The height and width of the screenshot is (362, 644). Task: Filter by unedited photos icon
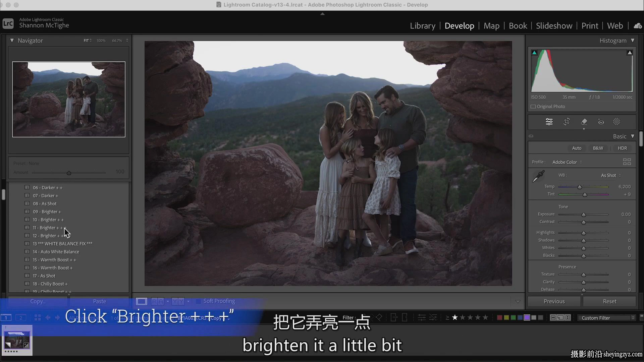tap(433, 317)
